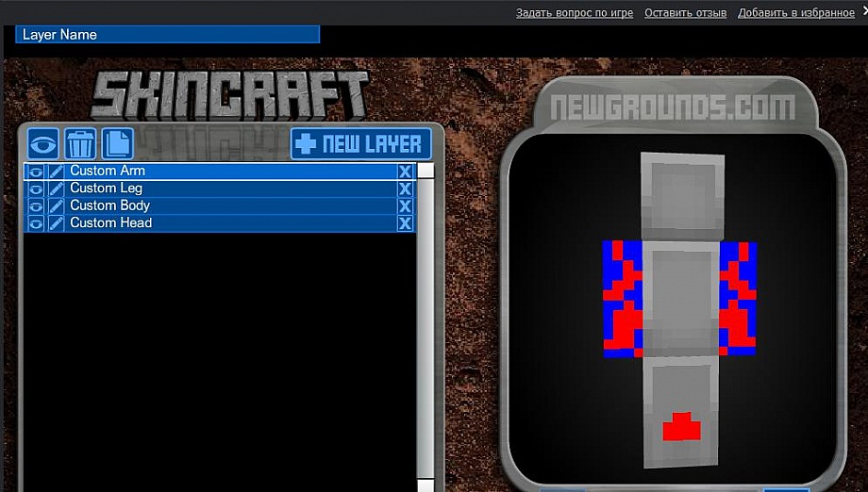The width and height of the screenshot is (868, 492).
Task: Click the layer list scrollbar thumb
Action: [x=426, y=171]
